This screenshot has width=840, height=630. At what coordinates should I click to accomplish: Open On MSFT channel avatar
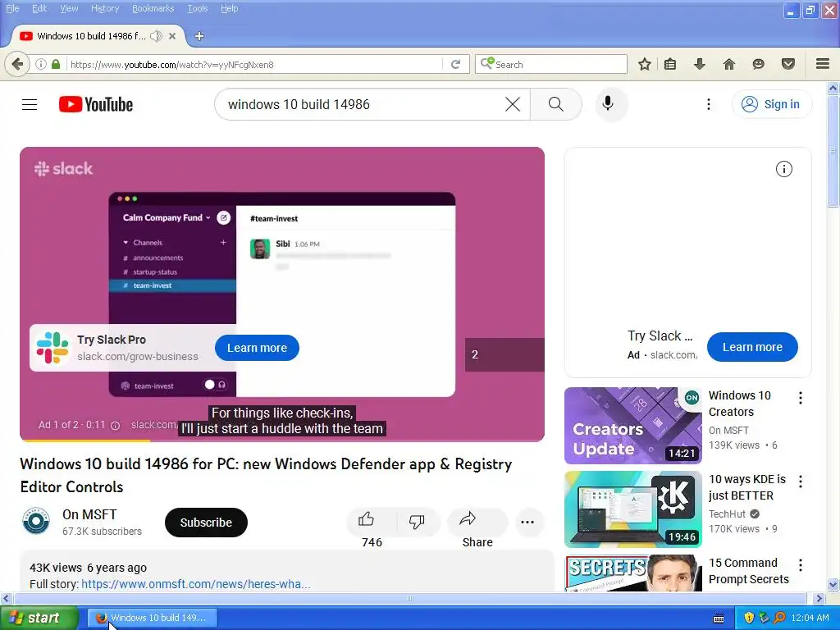[x=36, y=521]
